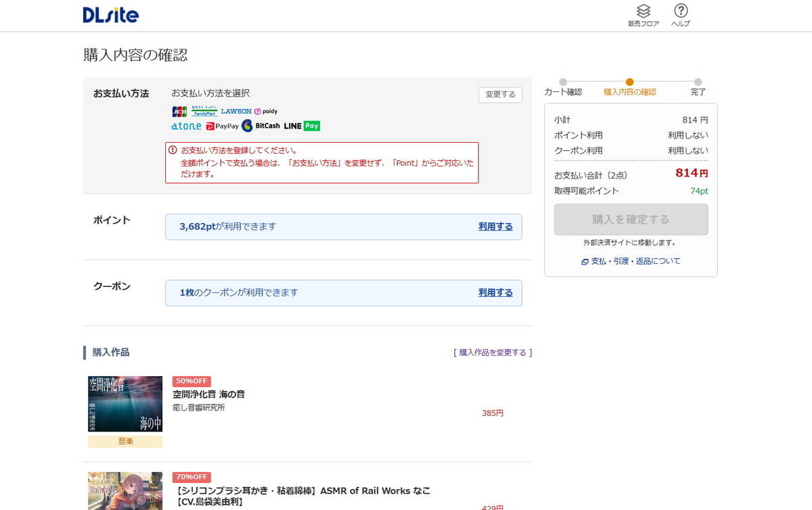This screenshot has width=812, height=510.
Task: Select the LINE Pay payment icon
Action: pos(303,126)
